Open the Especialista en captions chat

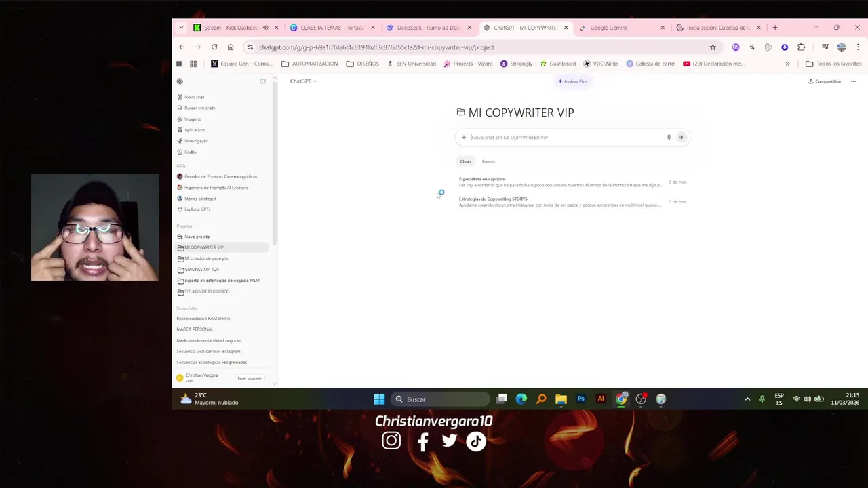coord(572,182)
